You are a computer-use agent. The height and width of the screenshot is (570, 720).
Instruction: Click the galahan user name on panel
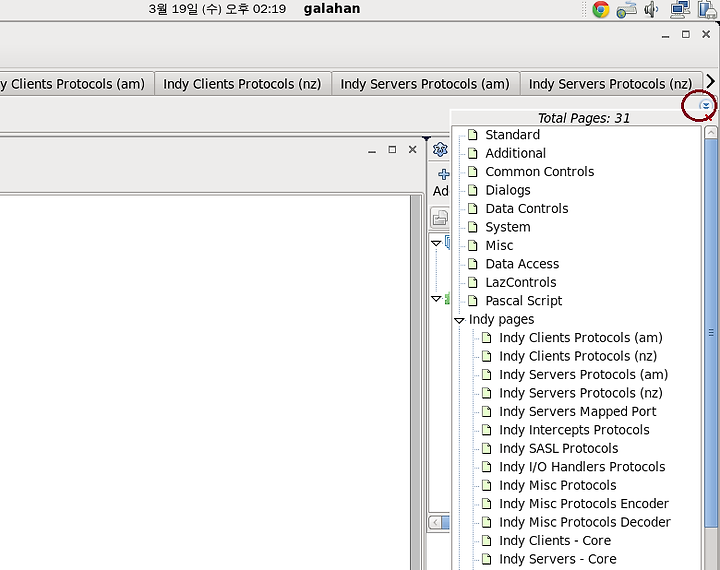click(x=332, y=8)
